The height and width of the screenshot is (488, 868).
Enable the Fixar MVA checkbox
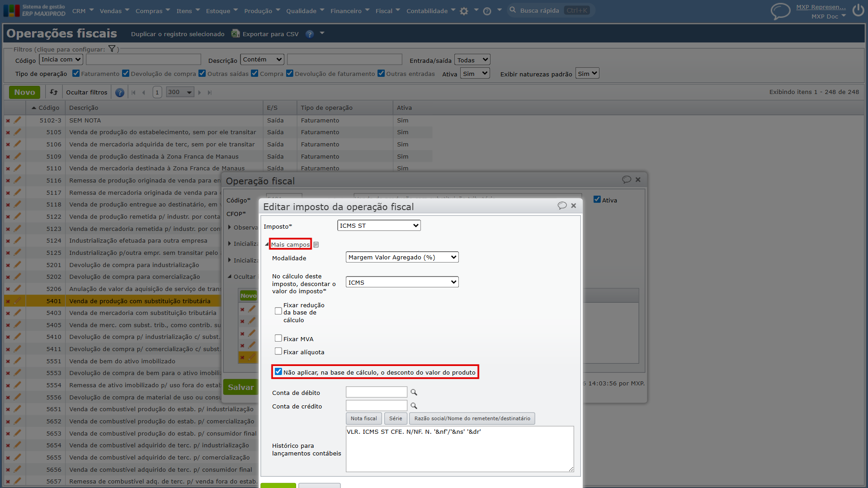click(x=278, y=338)
